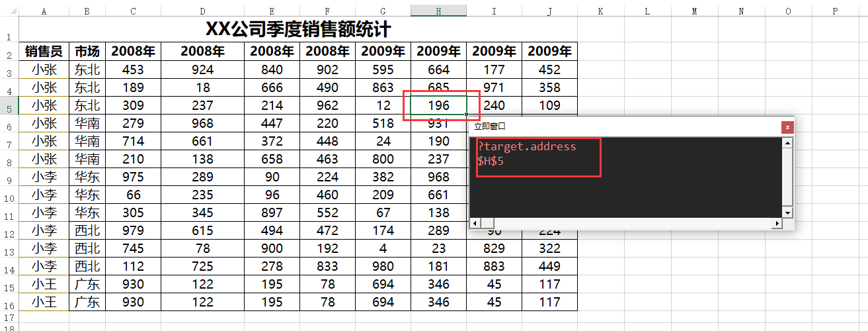Image resolution: width=868 pixels, height=331 pixels.
Task: Click 小张 in row 3
Action: (44, 70)
